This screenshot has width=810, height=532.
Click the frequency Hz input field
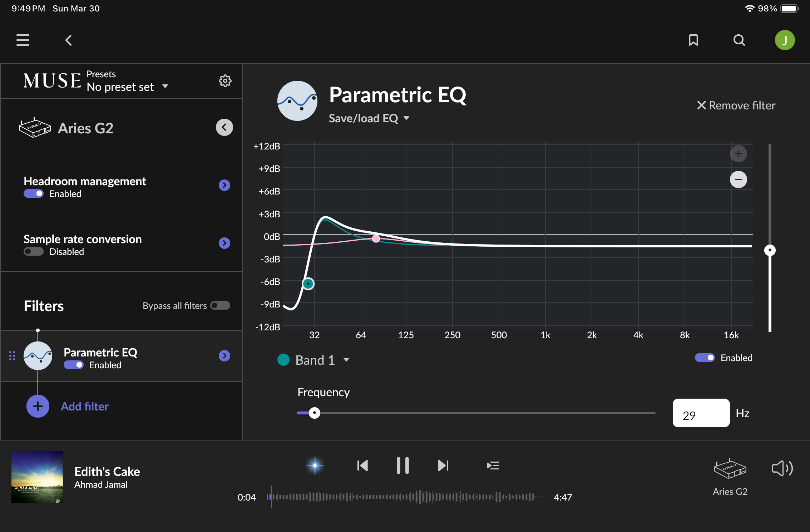pyautogui.click(x=701, y=413)
